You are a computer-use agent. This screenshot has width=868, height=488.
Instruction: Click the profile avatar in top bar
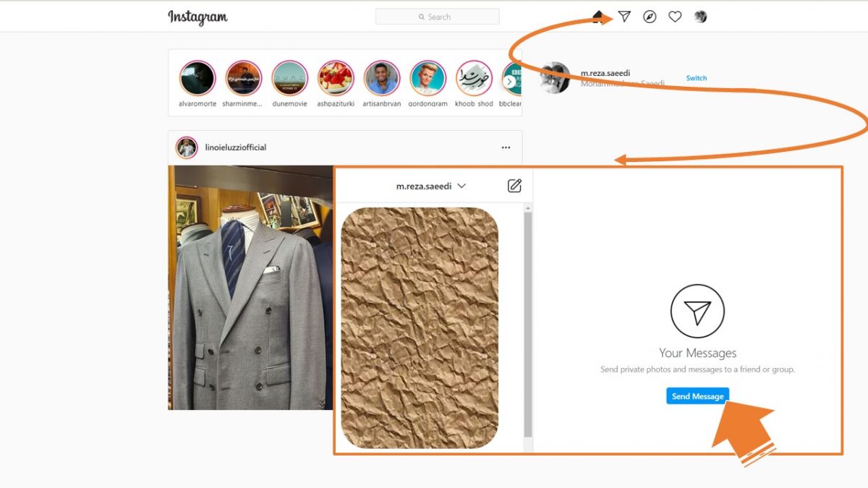[699, 16]
